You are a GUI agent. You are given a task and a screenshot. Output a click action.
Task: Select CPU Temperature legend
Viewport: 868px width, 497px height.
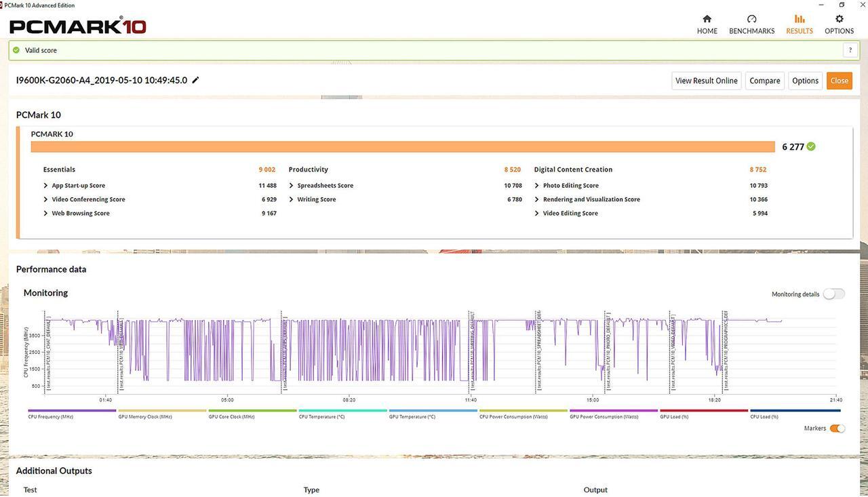[x=342, y=414]
